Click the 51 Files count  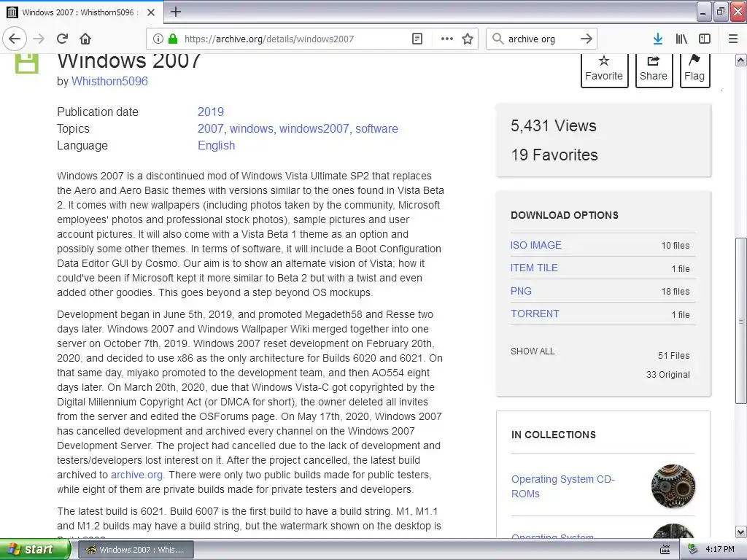673,356
